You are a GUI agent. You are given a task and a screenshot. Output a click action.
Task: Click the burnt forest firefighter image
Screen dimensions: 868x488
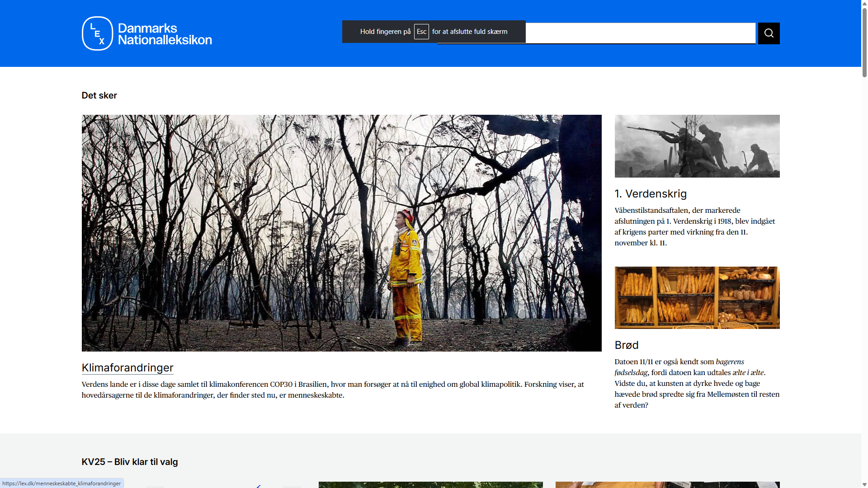point(341,233)
